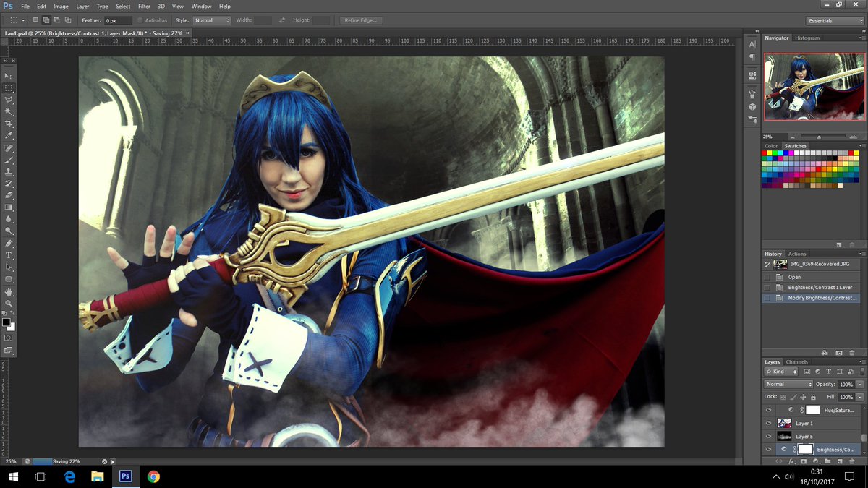The width and height of the screenshot is (868, 488).
Task: Switch to the Histogram tab
Action: click(x=807, y=38)
